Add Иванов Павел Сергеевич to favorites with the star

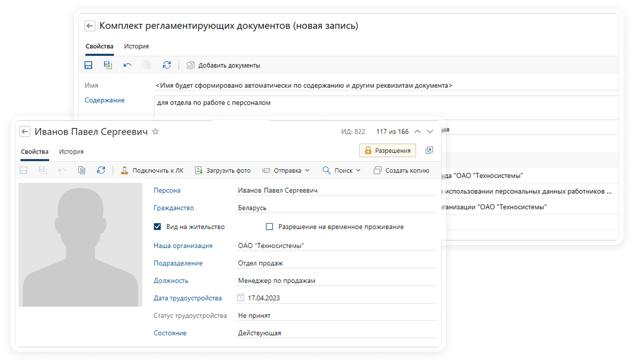point(155,131)
